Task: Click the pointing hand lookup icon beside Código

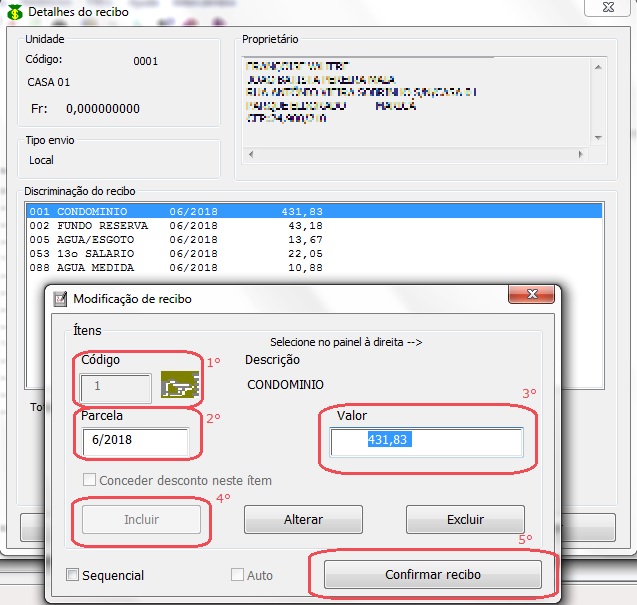Action: (x=181, y=386)
